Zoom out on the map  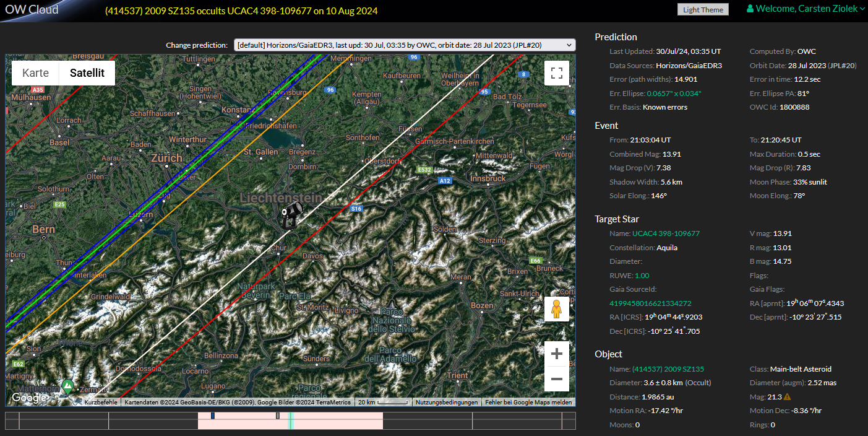[556, 378]
